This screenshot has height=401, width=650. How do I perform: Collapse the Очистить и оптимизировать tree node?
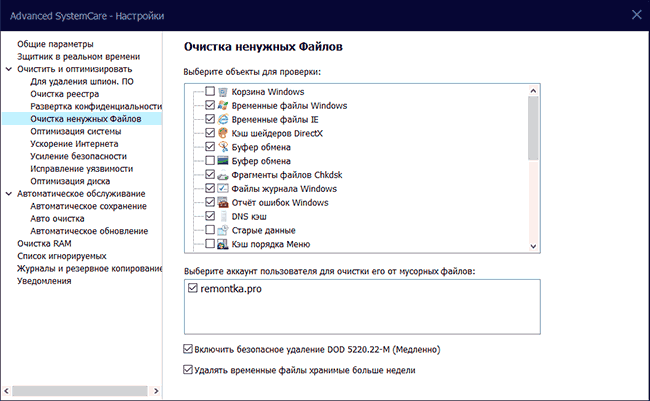(x=9, y=69)
